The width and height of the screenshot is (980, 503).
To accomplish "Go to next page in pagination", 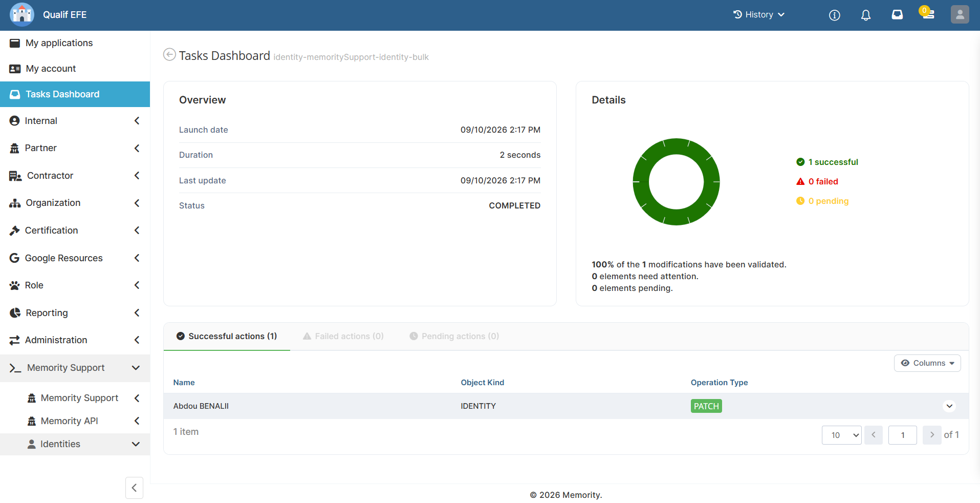I will (x=932, y=435).
